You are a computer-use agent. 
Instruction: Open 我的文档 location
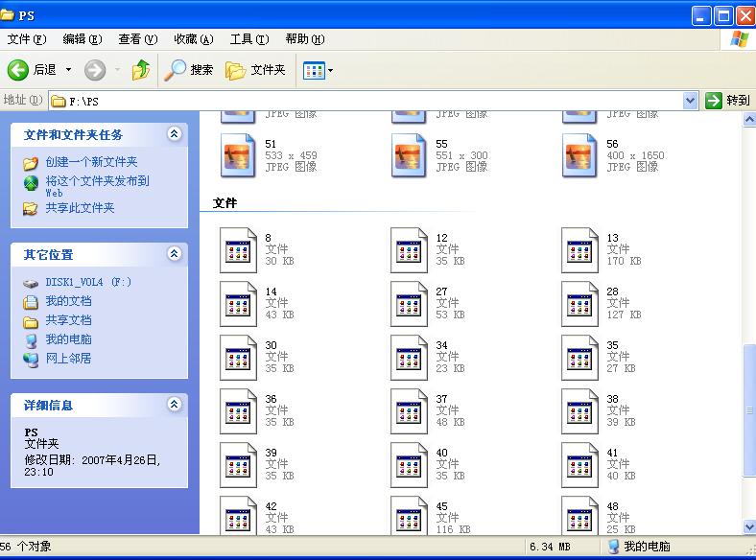(x=68, y=301)
